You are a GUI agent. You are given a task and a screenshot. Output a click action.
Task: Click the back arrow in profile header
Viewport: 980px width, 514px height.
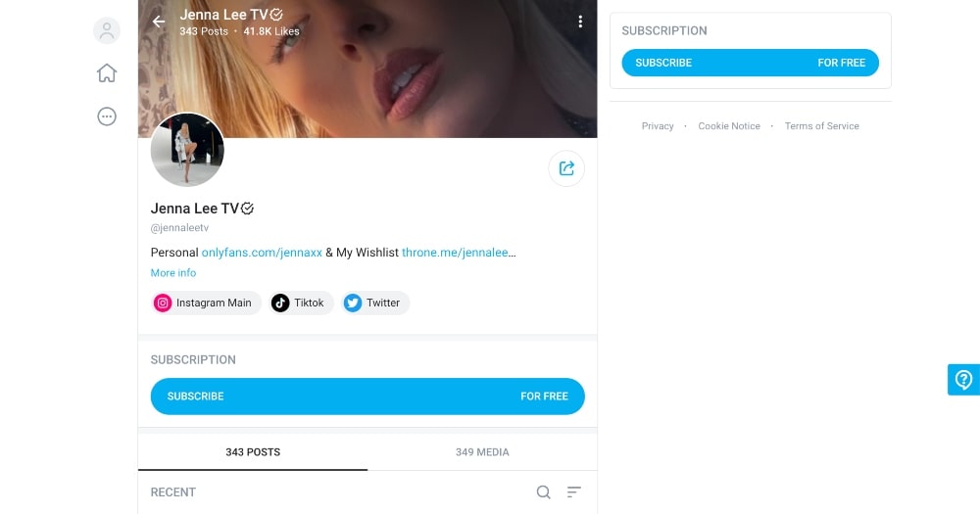(159, 22)
